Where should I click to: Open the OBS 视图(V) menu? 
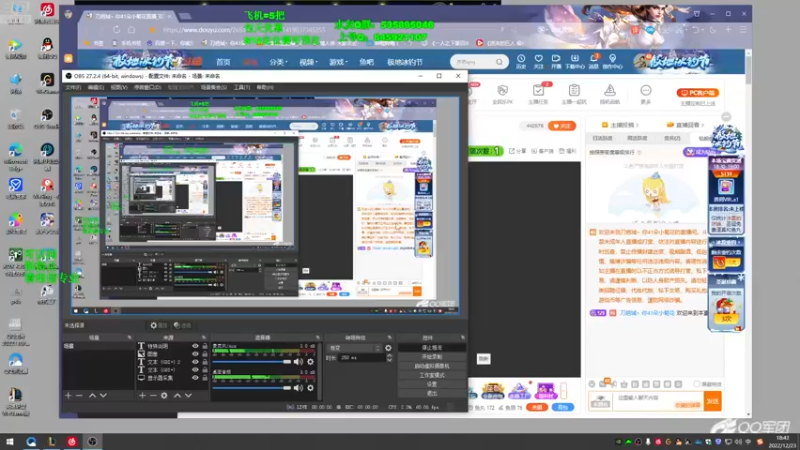(x=119, y=87)
